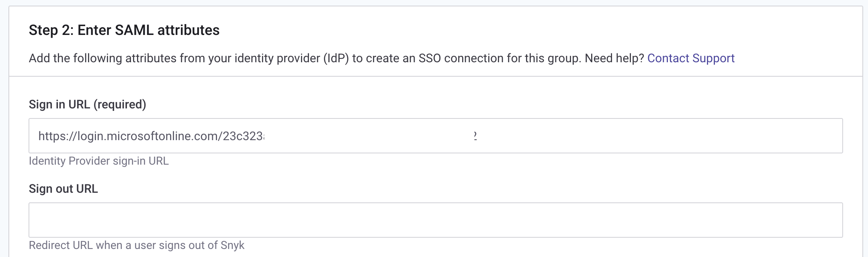Click the https prefix of the sign-in URL

point(51,136)
